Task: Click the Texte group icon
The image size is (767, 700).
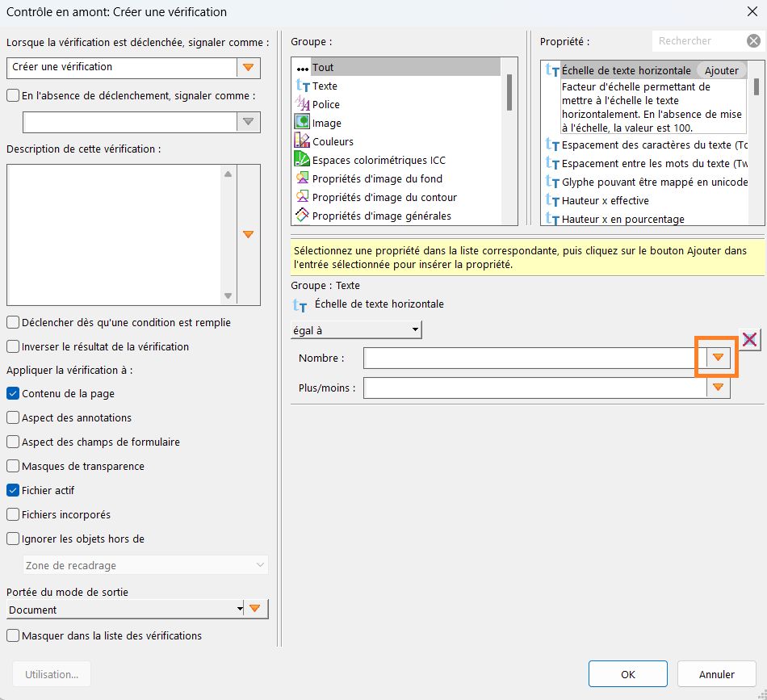Action: coord(302,86)
